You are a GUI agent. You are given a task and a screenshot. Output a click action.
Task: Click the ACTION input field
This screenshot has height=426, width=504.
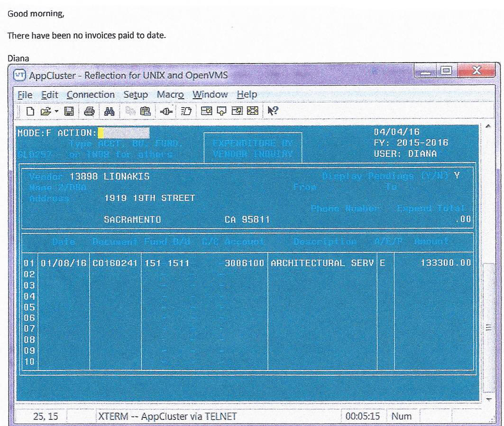coord(123,133)
